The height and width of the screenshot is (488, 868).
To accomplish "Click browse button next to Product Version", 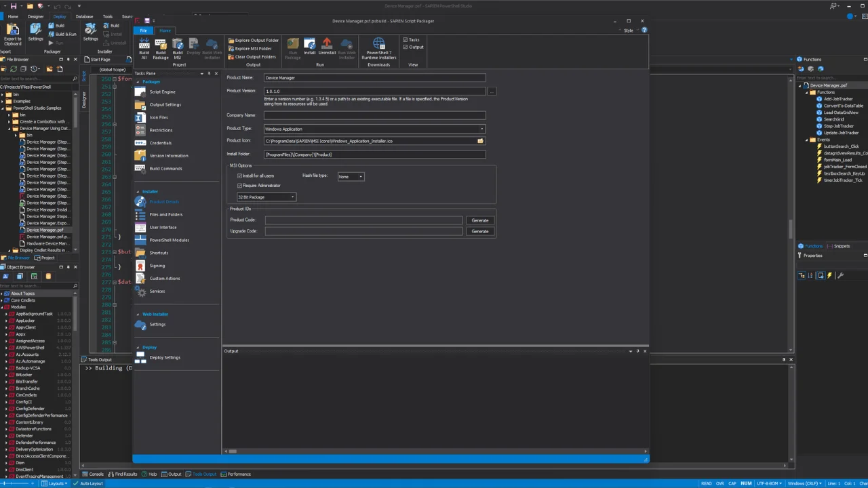I will tap(492, 91).
